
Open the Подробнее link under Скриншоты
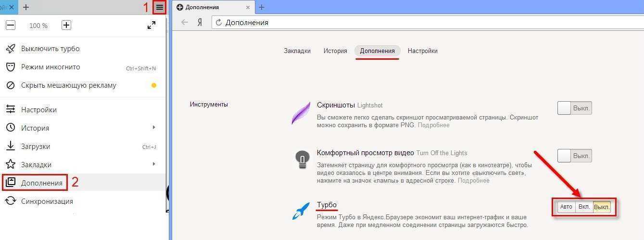coord(433,125)
